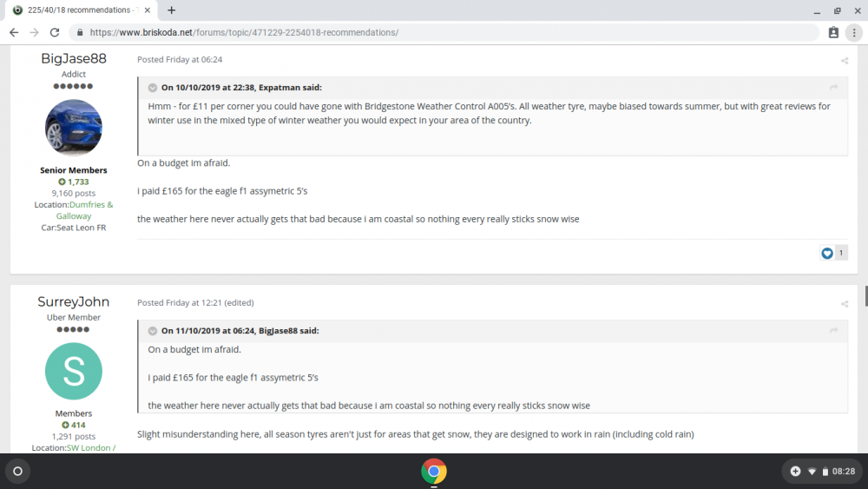Open the ChromeOS launcher circle button
The height and width of the screenshot is (489, 868).
pos(17,472)
